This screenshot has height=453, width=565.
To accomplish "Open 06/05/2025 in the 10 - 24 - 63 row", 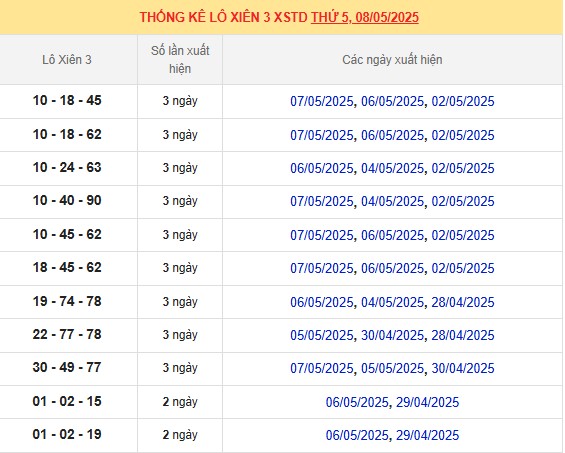I will pos(322,168).
